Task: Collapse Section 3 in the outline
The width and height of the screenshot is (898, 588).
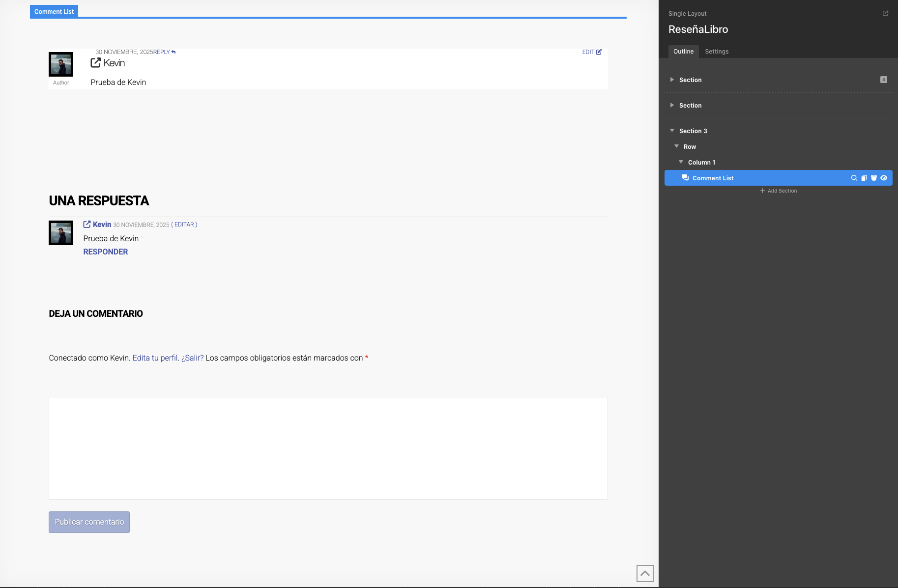Action: tap(672, 131)
